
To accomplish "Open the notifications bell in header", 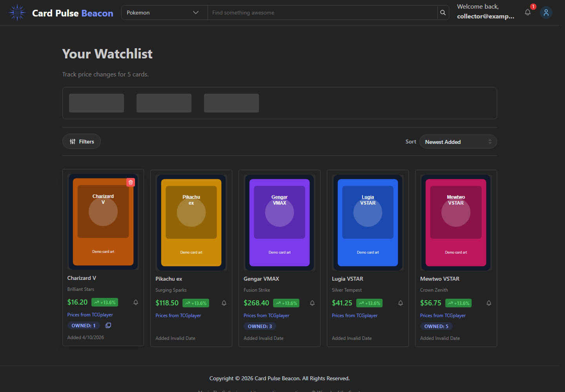I will (528, 12).
